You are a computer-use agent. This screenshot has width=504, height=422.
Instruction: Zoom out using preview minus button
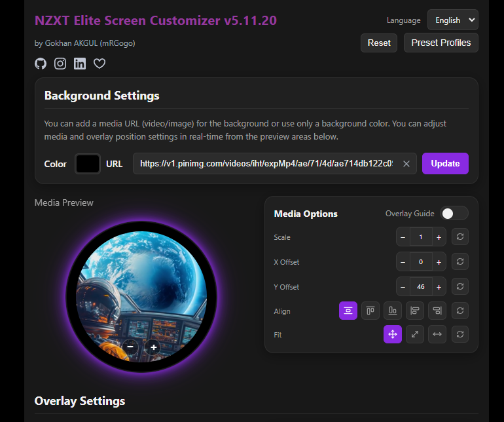pyautogui.click(x=130, y=347)
